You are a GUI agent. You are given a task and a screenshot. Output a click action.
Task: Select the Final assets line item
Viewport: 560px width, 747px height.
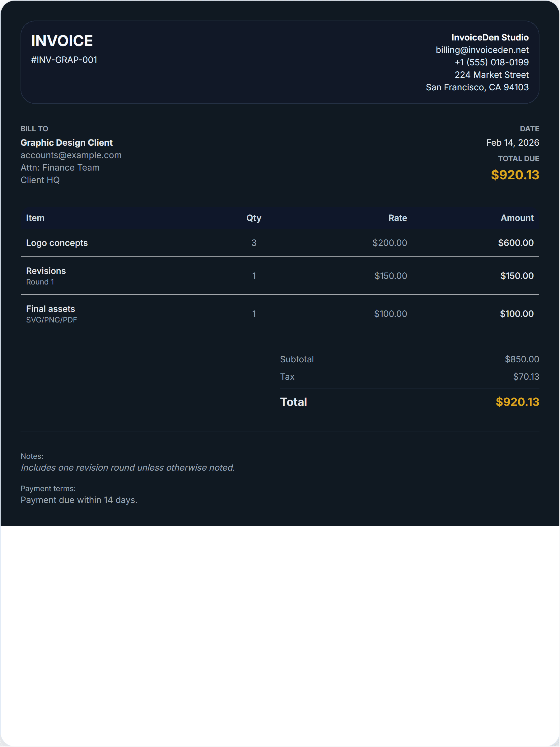[x=51, y=309]
